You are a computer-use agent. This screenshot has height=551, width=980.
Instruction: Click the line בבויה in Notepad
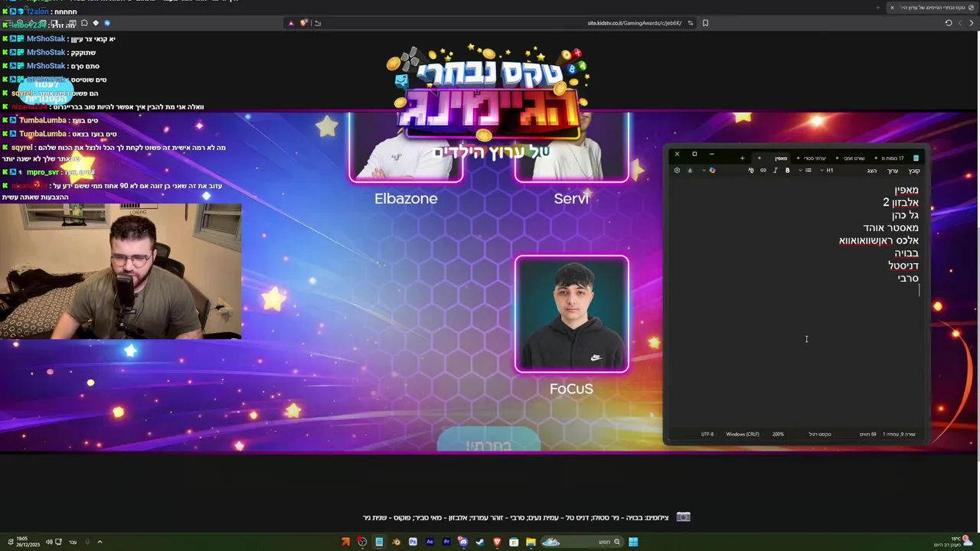906,253
